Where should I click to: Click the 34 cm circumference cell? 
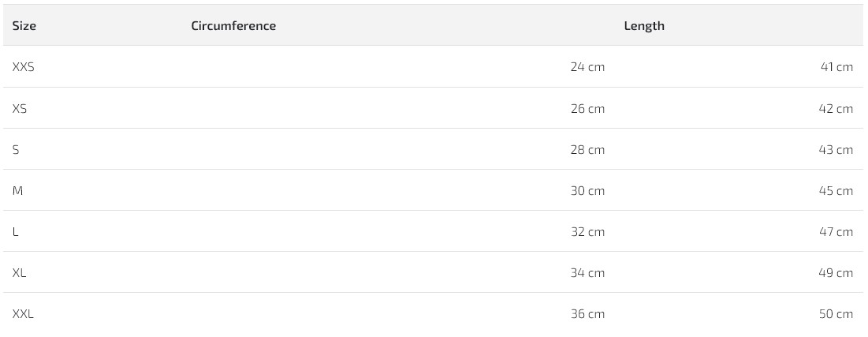pos(587,272)
